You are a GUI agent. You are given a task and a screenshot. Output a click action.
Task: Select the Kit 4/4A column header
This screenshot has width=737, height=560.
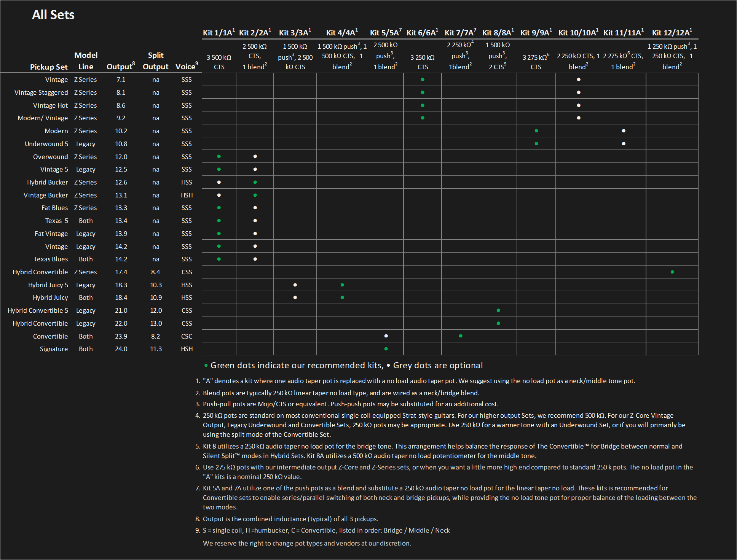(x=342, y=32)
